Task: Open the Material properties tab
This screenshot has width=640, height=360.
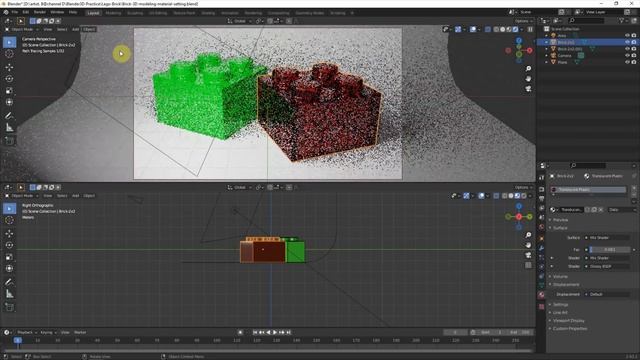Action: pos(542,295)
